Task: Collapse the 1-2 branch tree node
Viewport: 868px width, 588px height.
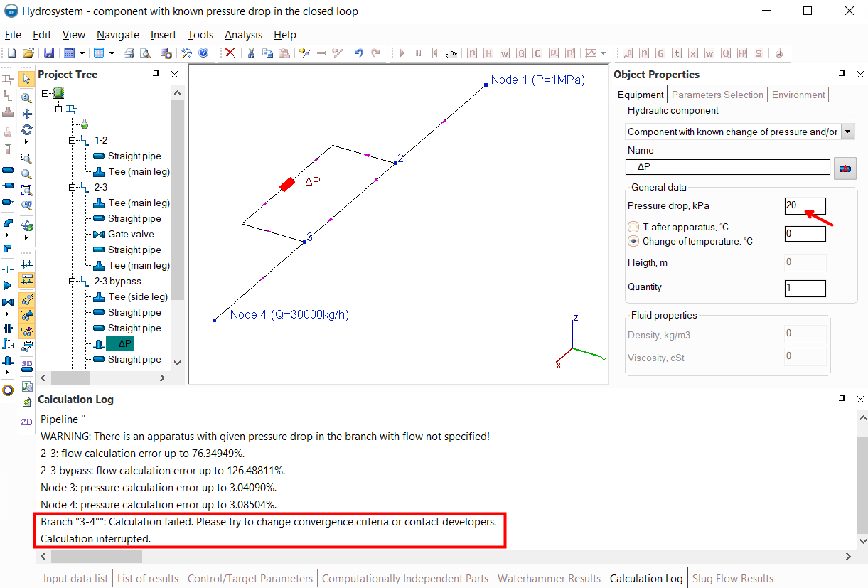Action: 73,141
